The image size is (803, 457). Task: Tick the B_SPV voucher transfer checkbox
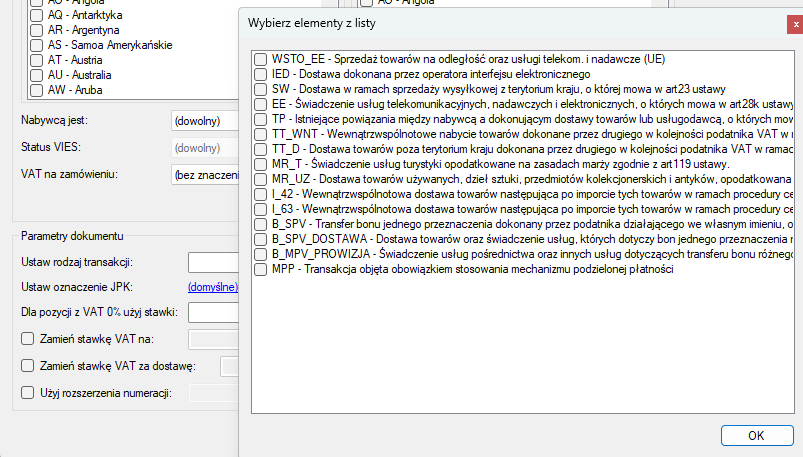[261, 224]
